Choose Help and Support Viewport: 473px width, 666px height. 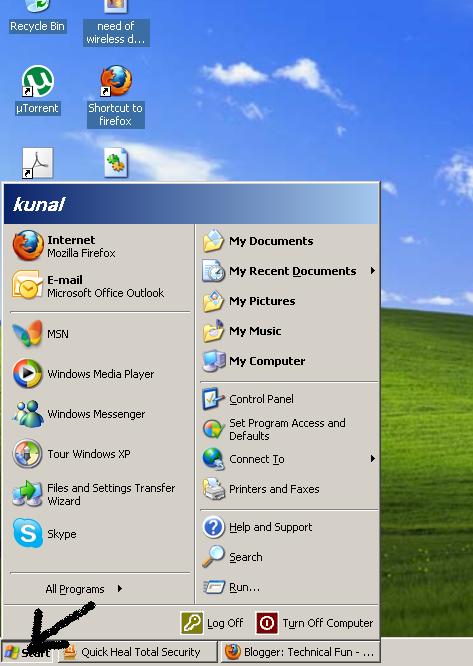pos(289,527)
